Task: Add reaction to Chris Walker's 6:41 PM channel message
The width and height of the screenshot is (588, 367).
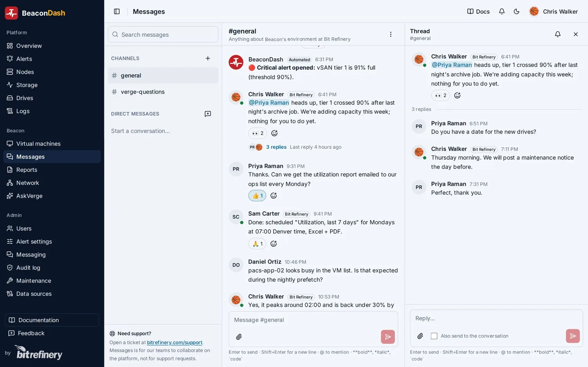Action: pyautogui.click(x=274, y=133)
